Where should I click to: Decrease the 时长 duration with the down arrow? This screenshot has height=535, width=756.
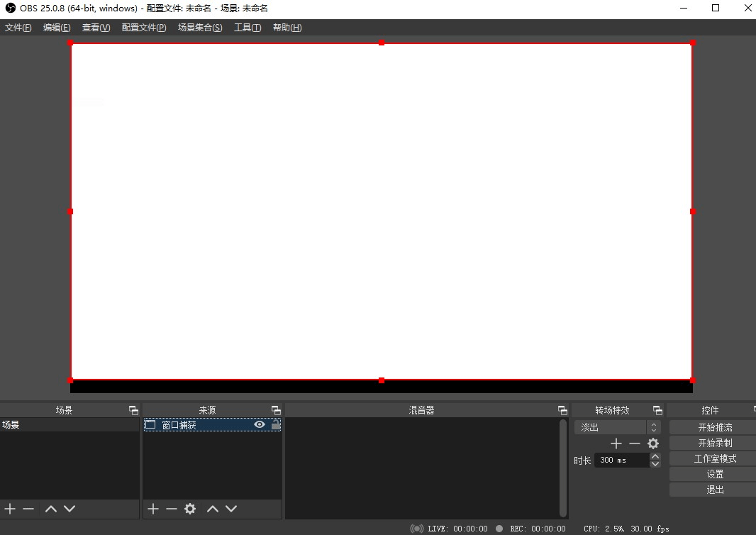(x=655, y=463)
